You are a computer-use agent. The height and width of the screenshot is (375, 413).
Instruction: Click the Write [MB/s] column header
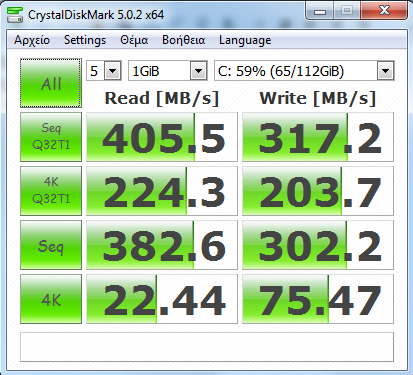pyautogui.click(x=318, y=98)
